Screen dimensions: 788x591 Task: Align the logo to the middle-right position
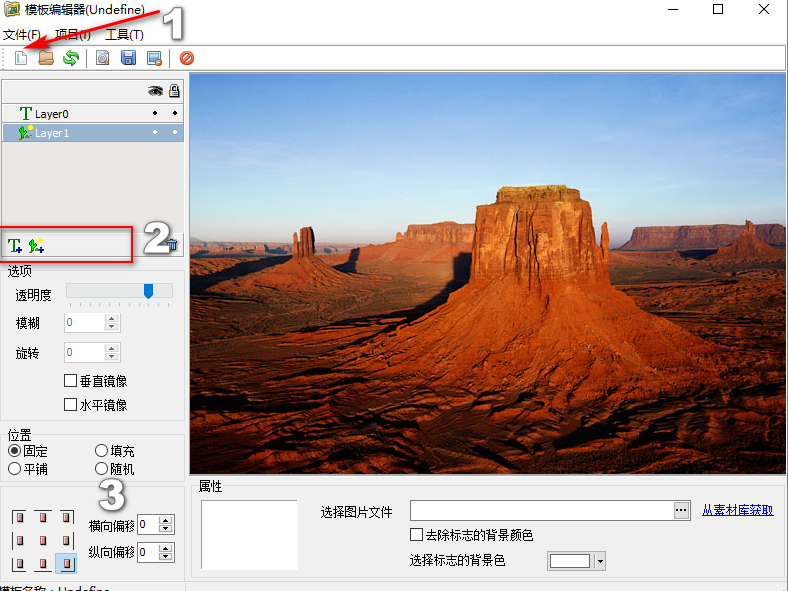click(66, 541)
